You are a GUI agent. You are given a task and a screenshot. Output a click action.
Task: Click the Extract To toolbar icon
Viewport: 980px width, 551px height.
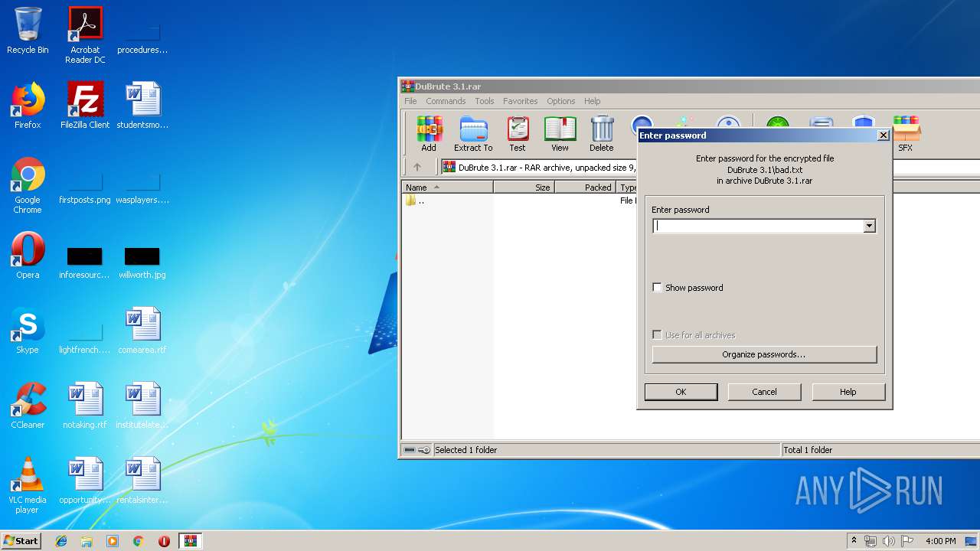pyautogui.click(x=473, y=134)
